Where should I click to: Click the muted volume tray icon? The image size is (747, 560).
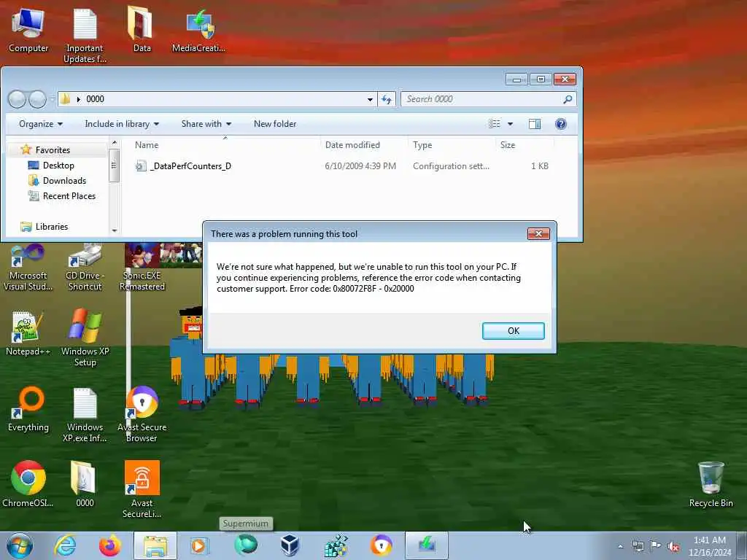pos(673,546)
